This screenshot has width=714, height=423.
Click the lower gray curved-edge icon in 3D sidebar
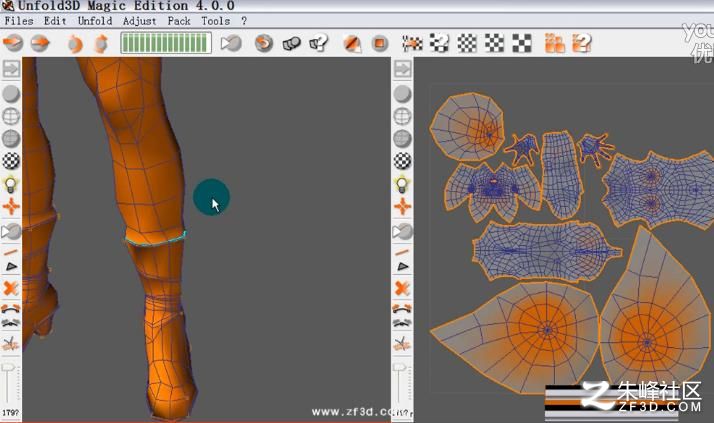[11, 323]
